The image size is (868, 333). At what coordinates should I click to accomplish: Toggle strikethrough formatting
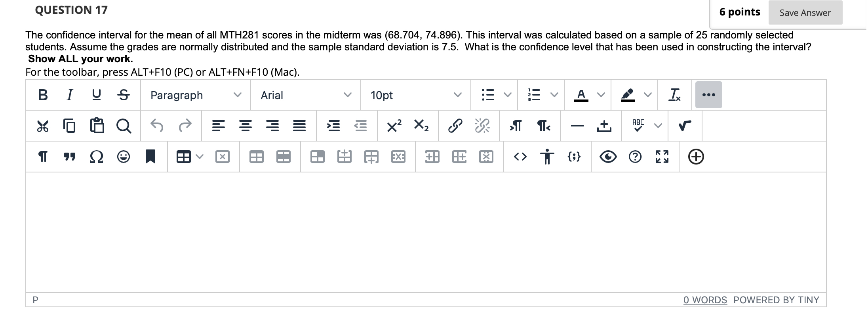(124, 95)
